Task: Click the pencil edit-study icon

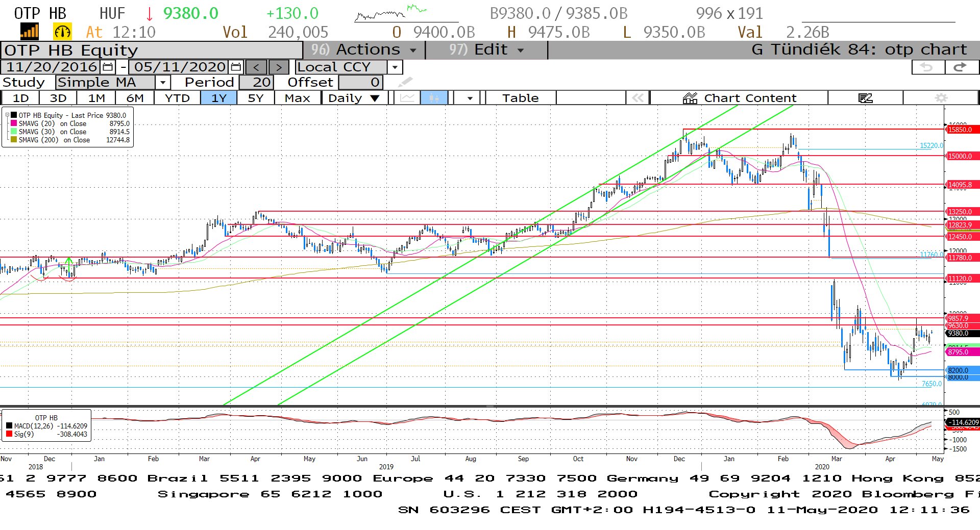Action: [x=405, y=82]
